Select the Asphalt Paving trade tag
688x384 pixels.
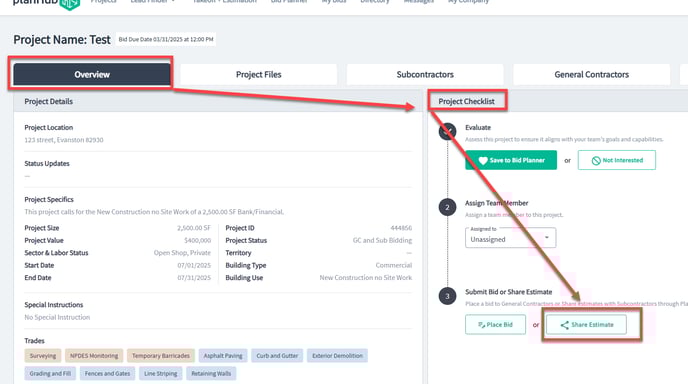click(x=223, y=356)
